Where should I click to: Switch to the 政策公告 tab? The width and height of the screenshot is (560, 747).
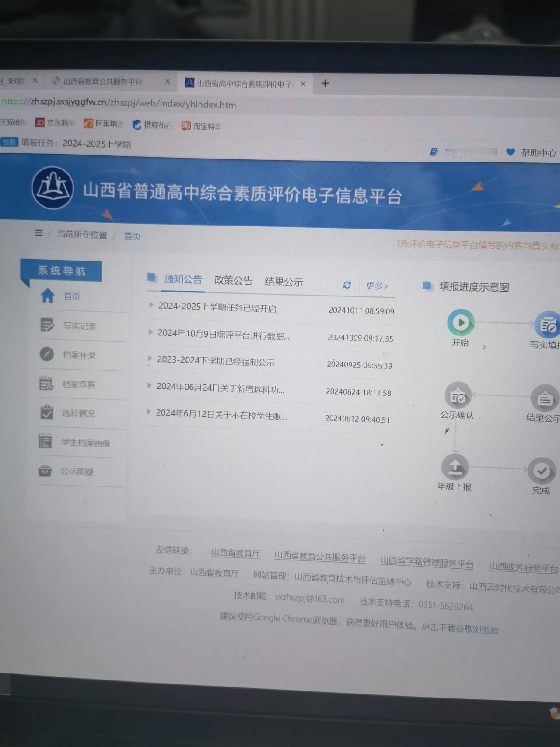coord(233,281)
